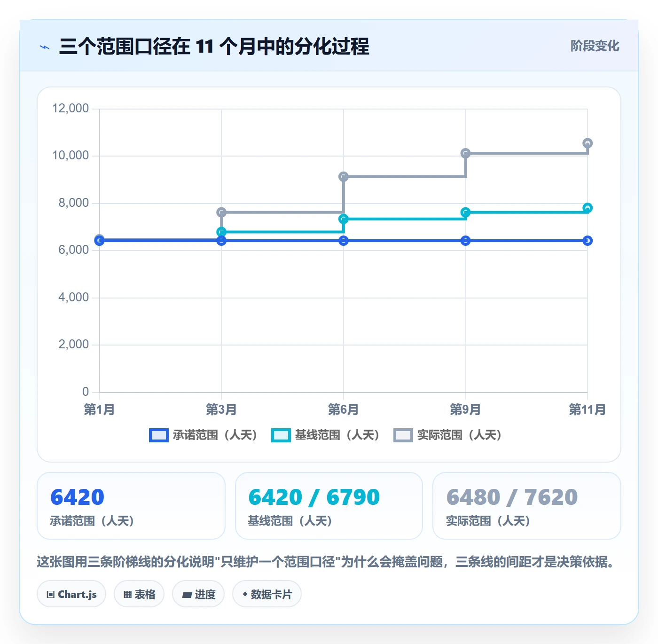Toggle 承诺范围（人天）legend swatch
Viewport: 658px width, 644px height.
[x=158, y=435]
